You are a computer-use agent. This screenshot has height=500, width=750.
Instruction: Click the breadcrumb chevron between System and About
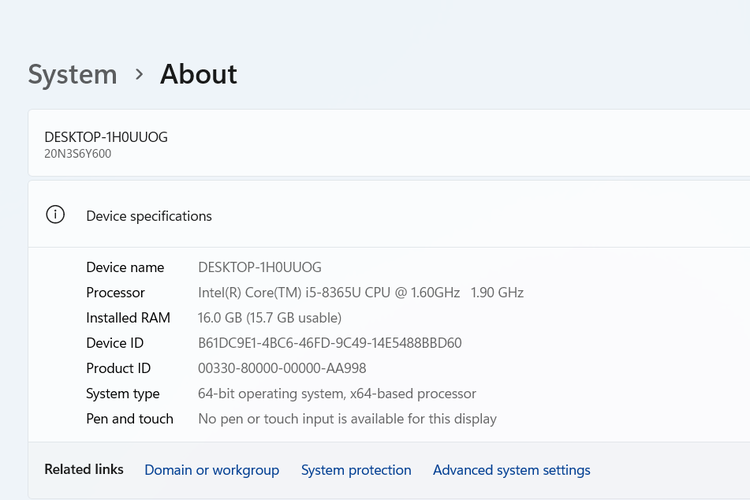(139, 74)
